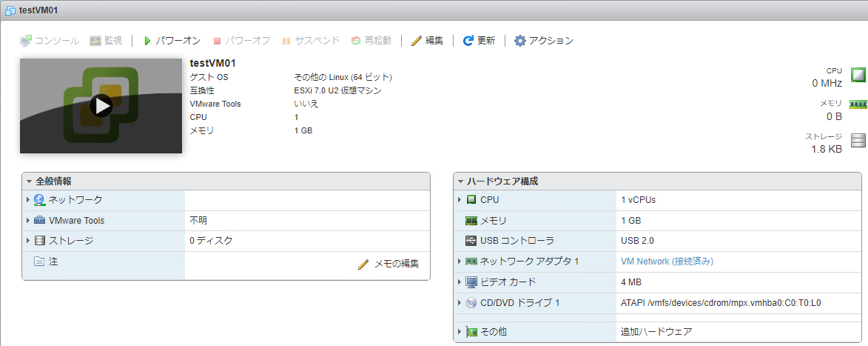Click the Monitor (監視) toolbar item
868x346 pixels.
(106, 41)
